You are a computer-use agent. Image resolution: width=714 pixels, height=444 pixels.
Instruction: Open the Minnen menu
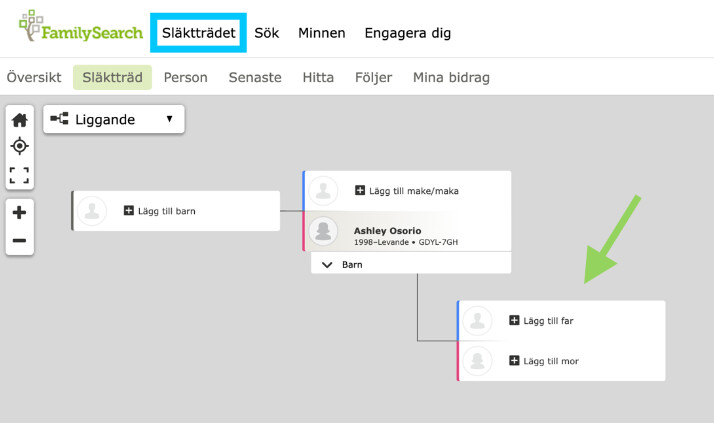click(x=321, y=33)
